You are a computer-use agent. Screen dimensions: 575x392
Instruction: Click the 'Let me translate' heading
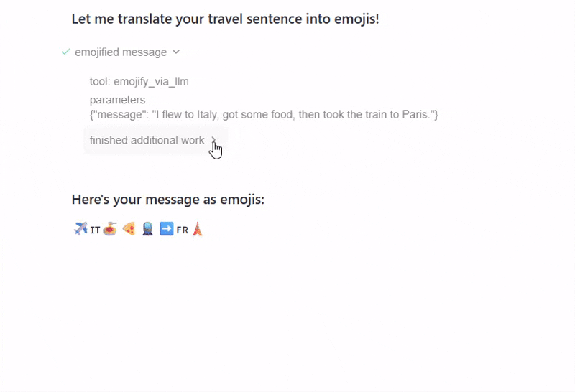(x=225, y=19)
